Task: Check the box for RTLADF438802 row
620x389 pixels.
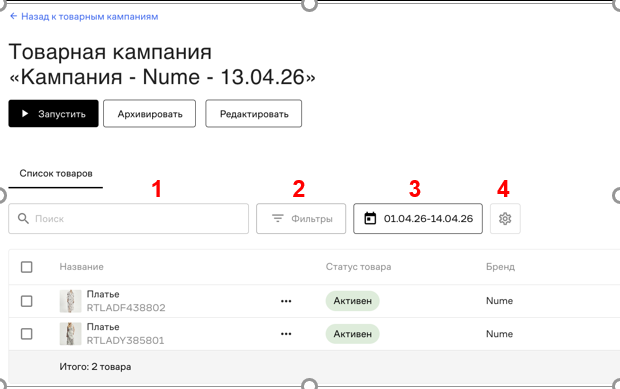Action: pos(26,301)
